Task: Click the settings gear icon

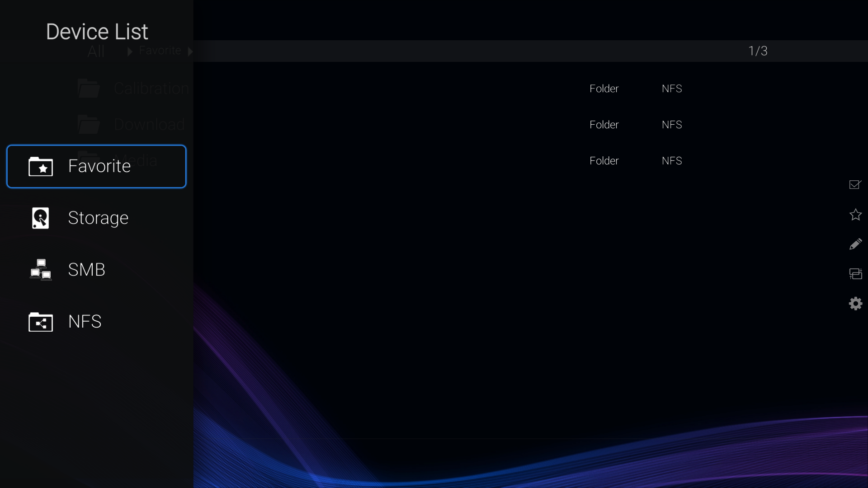Action: [x=855, y=303]
